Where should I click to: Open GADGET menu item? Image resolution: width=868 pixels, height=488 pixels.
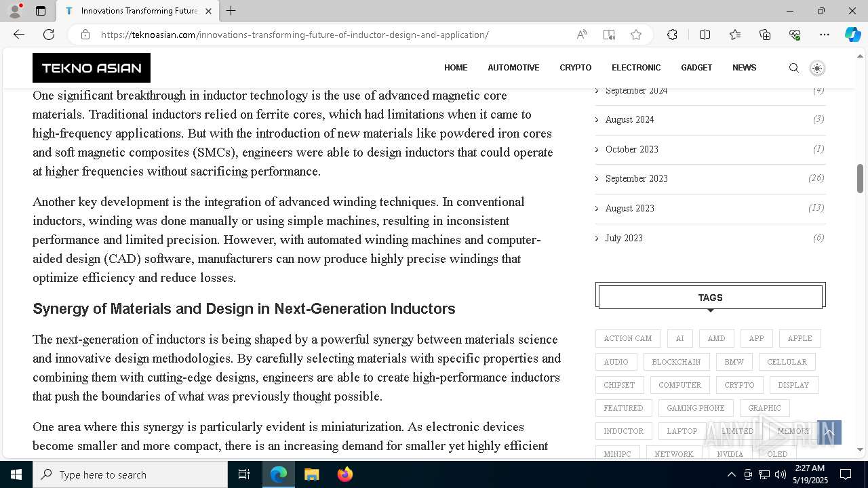[696, 68]
